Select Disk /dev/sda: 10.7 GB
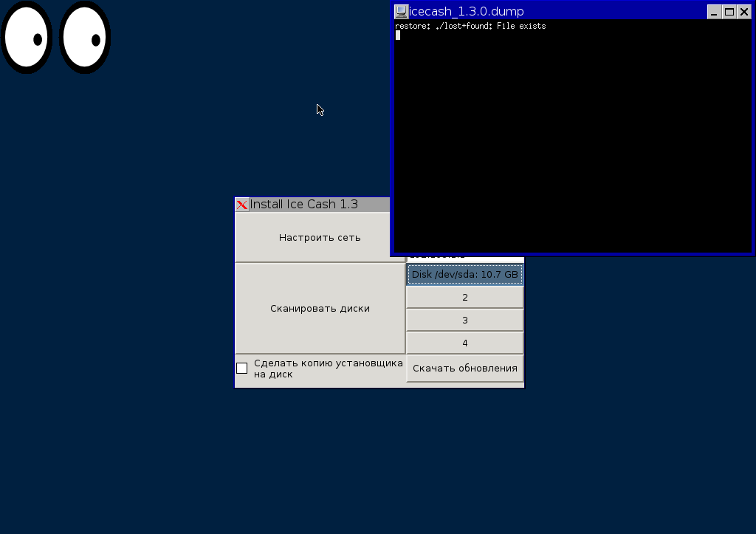The height and width of the screenshot is (534, 756). 465,275
